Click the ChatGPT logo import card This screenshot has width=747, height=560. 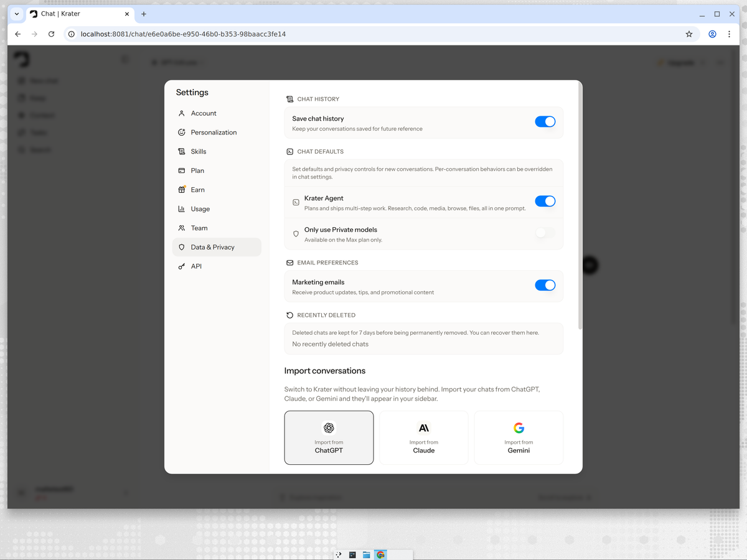pos(329,437)
